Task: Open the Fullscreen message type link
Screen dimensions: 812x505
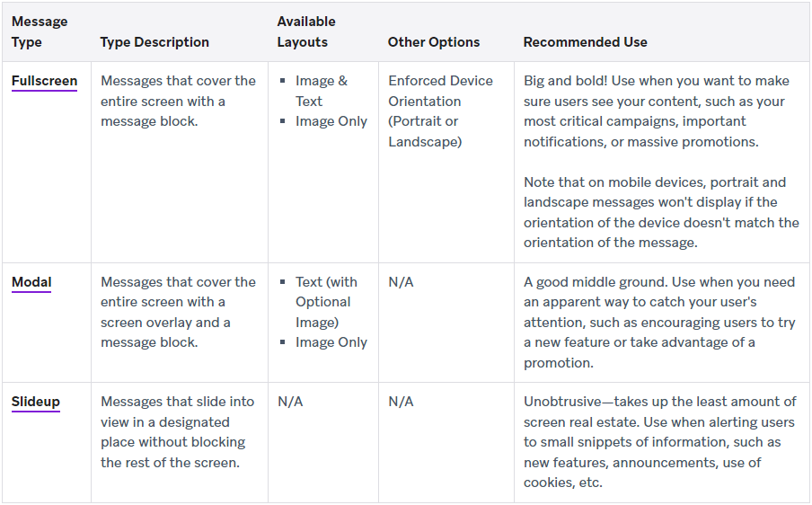Action: 44,81
